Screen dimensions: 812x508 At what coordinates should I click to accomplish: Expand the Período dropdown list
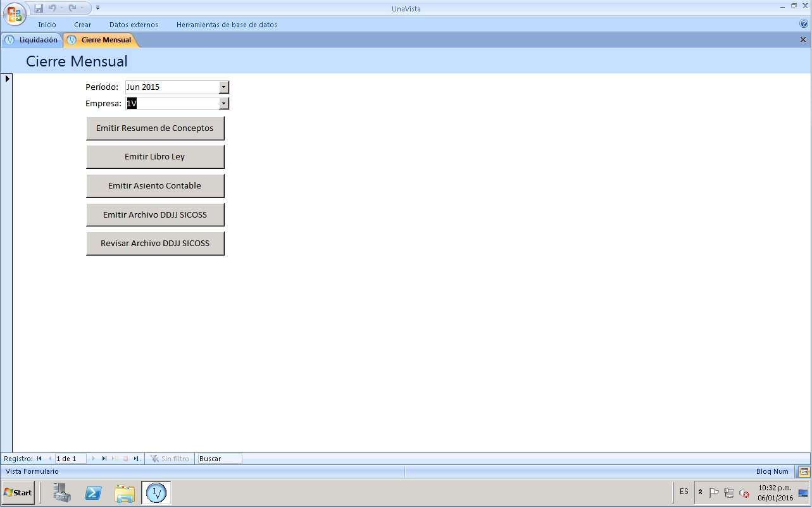point(223,87)
